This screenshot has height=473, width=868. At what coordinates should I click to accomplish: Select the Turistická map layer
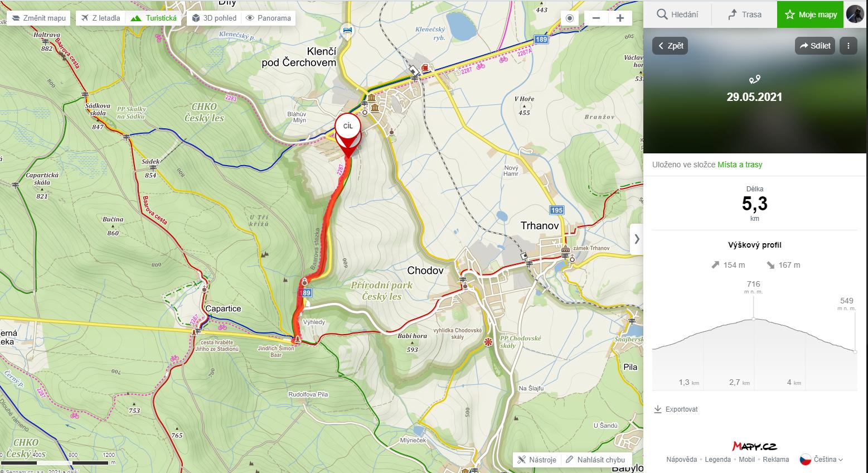click(x=154, y=18)
